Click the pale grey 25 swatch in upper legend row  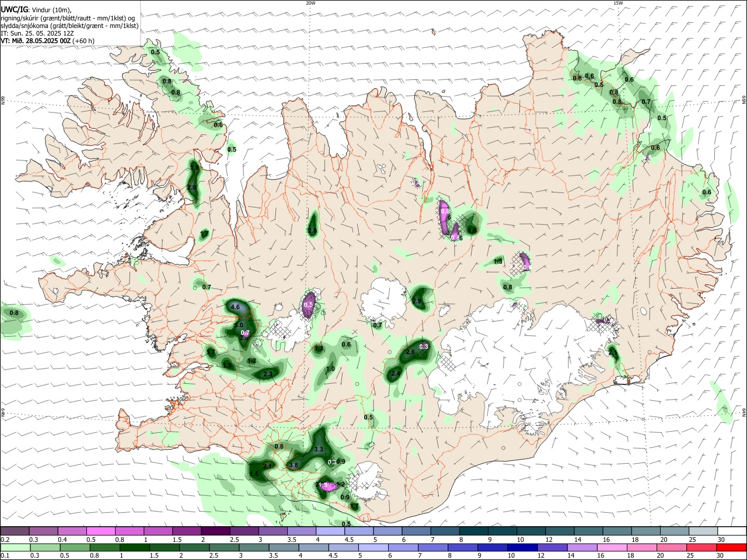(703, 531)
